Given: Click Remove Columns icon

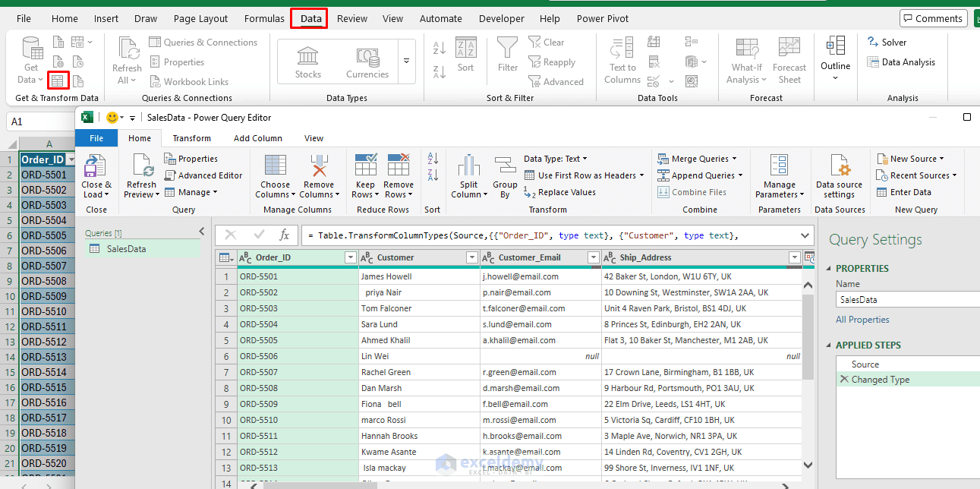Looking at the screenshot, I should [319, 166].
